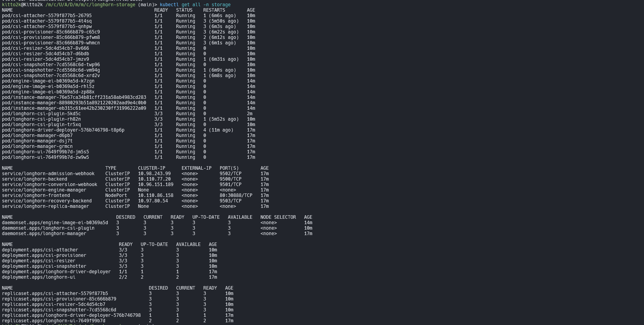Select deployment.apps/csi-provisioner text
The image size is (644, 325).
[44, 255]
